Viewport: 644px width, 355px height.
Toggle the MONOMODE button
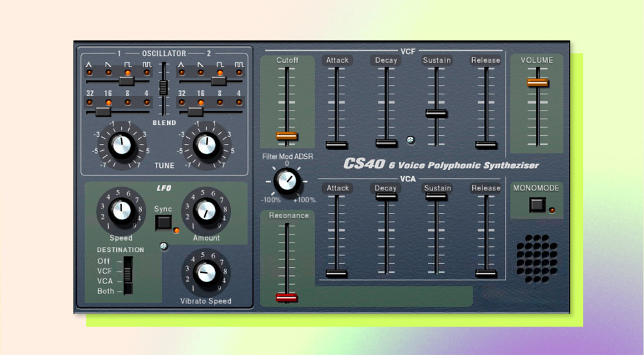(537, 205)
